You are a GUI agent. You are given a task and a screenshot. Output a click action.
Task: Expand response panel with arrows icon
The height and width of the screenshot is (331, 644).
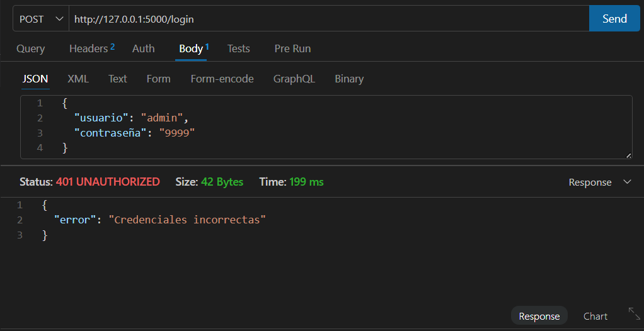coord(634,314)
